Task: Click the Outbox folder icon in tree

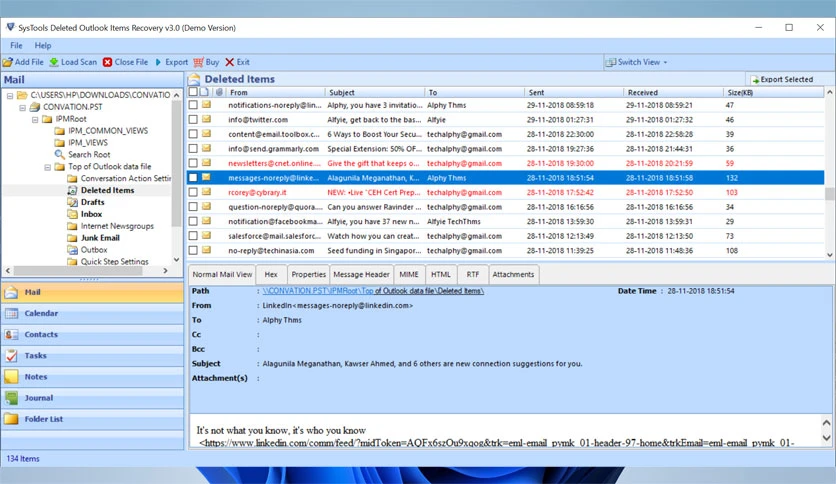Action: pyautogui.click(x=73, y=250)
